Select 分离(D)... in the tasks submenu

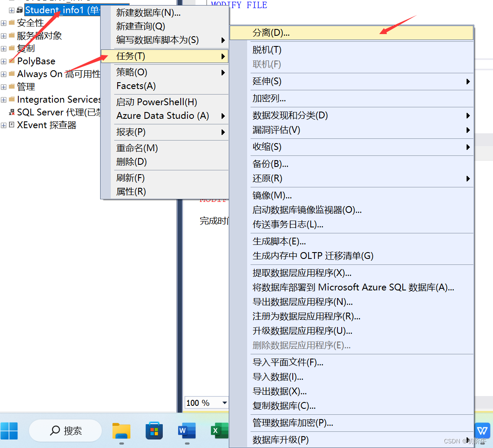352,33
